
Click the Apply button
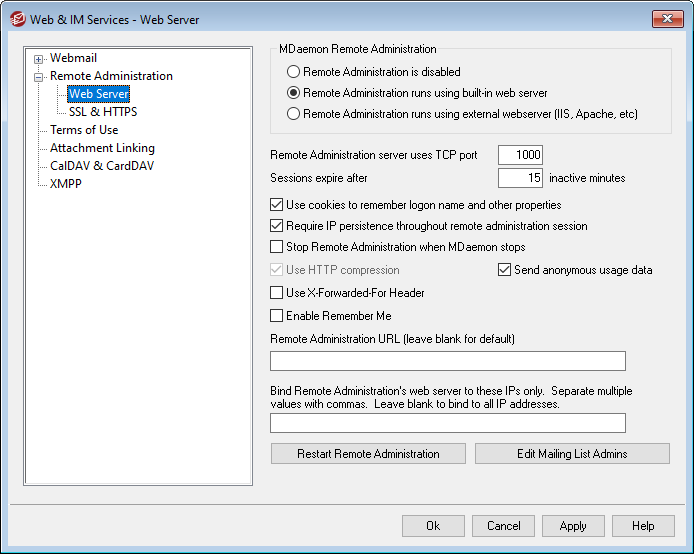tap(573, 526)
